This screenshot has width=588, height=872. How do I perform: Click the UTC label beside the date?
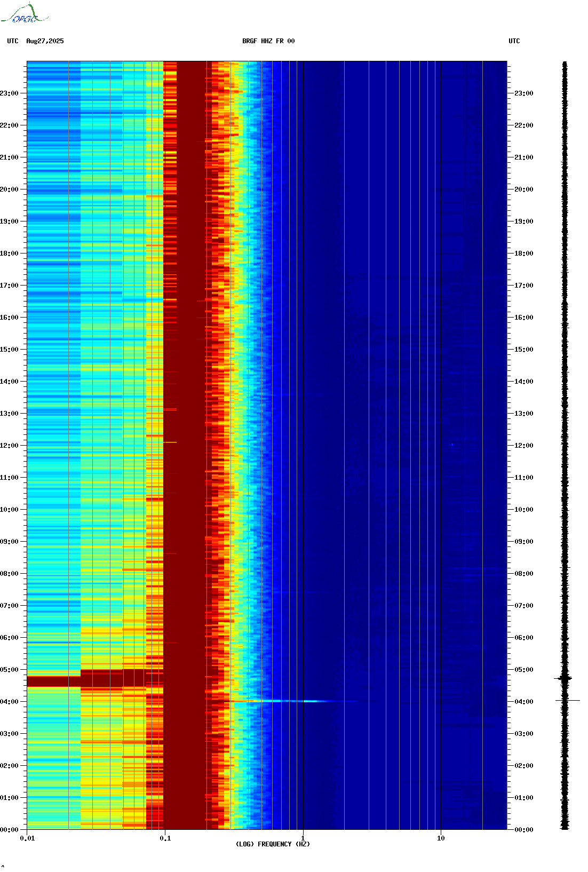click(x=13, y=41)
